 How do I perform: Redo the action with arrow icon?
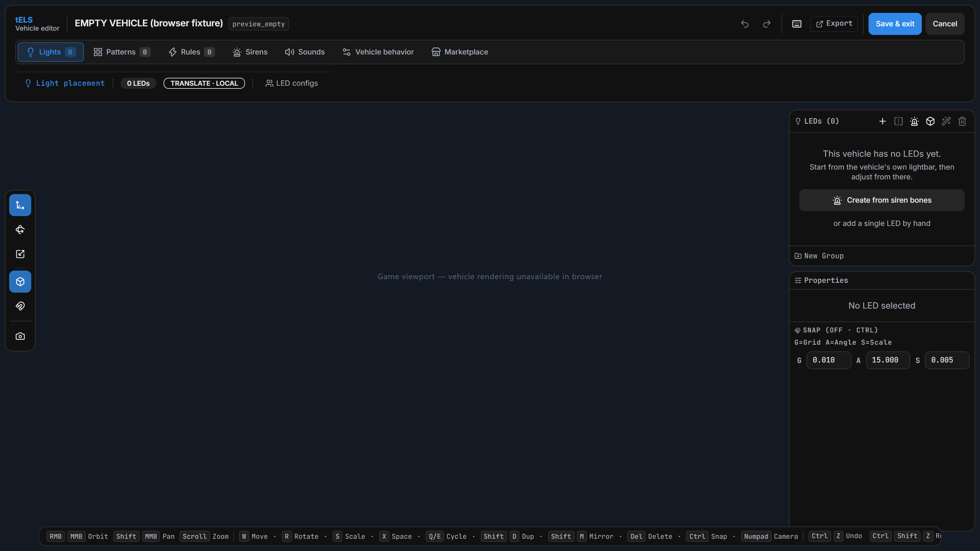pos(767,24)
